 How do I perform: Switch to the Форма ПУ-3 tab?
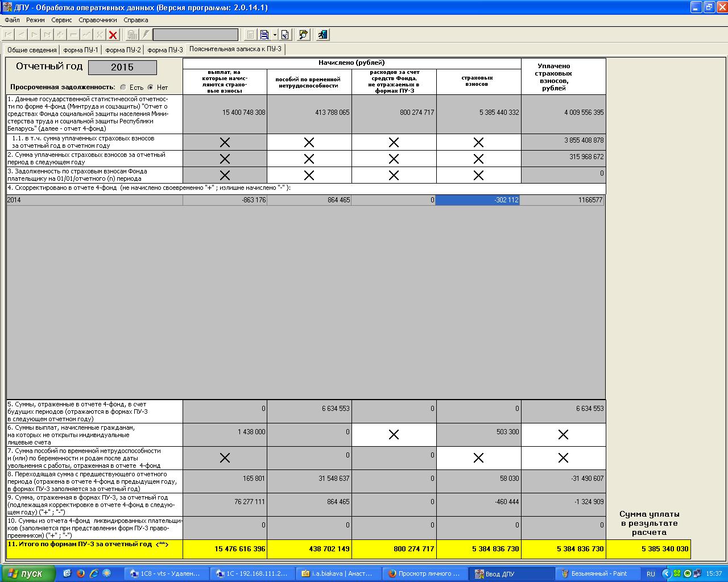point(165,50)
